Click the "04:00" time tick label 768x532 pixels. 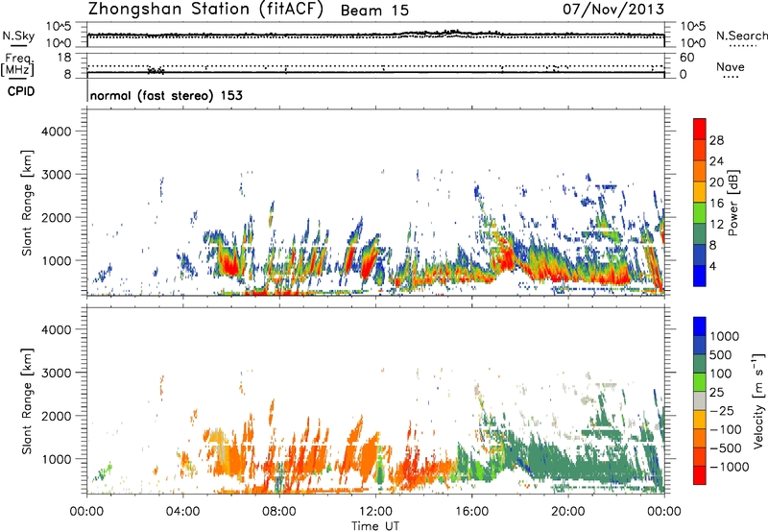pos(182,512)
